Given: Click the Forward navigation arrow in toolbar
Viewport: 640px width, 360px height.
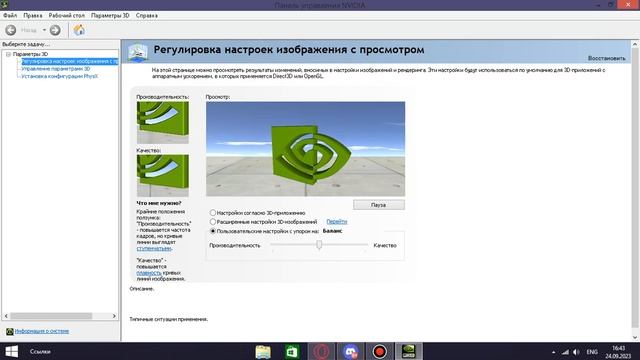Looking at the screenshot, I should 55,30.
